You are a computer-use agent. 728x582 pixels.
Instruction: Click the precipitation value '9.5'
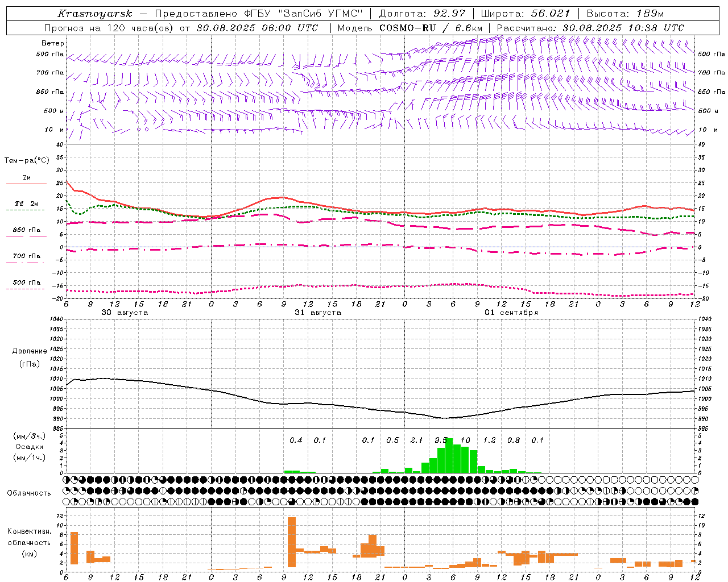[441, 440]
